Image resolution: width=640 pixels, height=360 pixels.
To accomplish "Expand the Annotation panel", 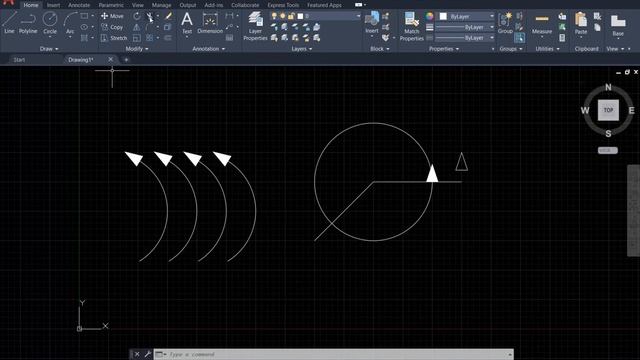I will 209,49.
